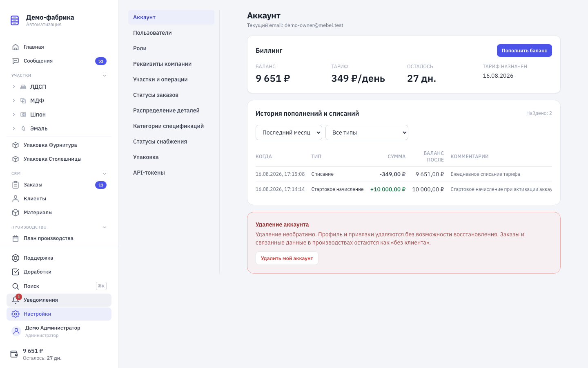
Task: Click the 349 ₽/день tariff value
Action: [x=358, y=79]
